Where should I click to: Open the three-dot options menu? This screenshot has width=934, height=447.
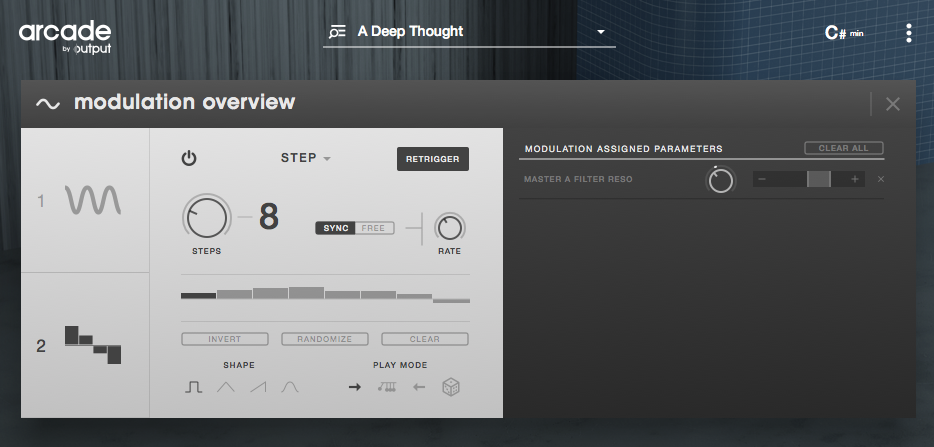[x=908, y=33]
